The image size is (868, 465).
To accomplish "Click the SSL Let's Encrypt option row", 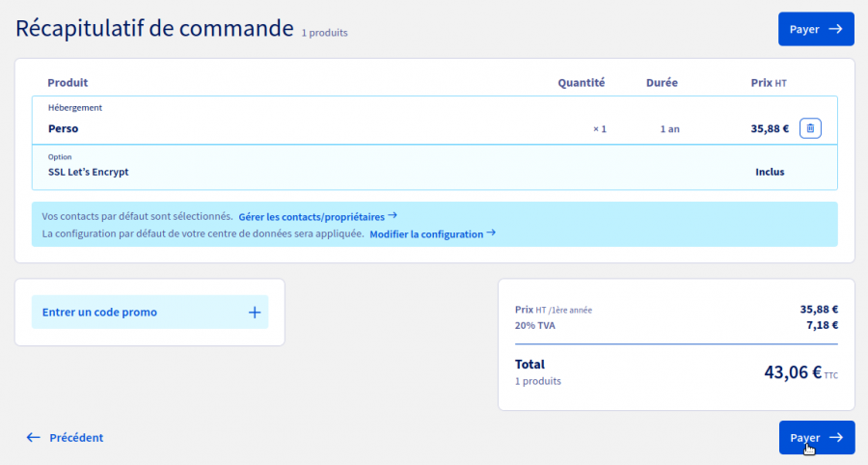I will [89, 172].
